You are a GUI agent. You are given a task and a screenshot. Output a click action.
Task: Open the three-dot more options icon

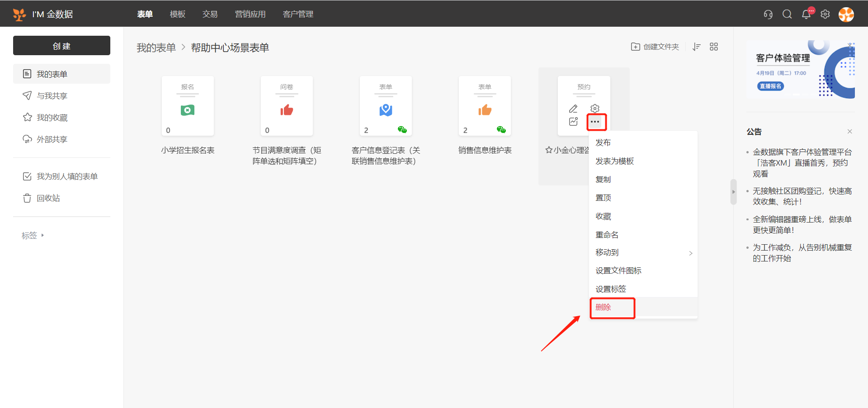point(595,122)
